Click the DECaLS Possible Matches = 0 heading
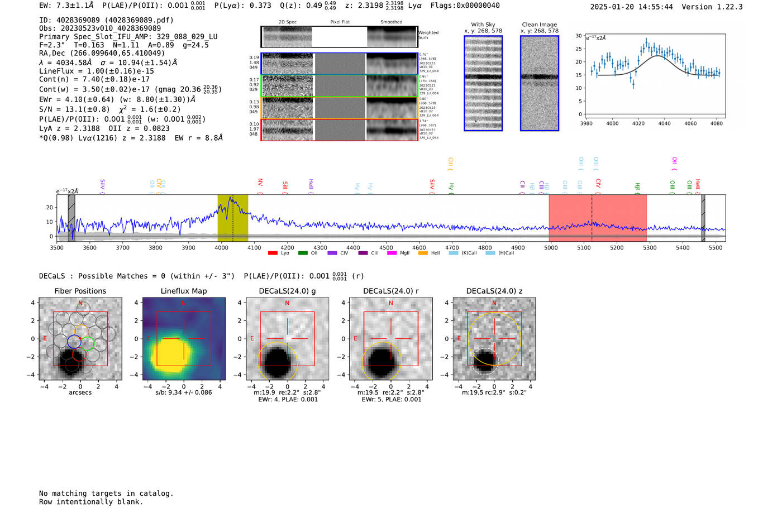 (137, 276)
